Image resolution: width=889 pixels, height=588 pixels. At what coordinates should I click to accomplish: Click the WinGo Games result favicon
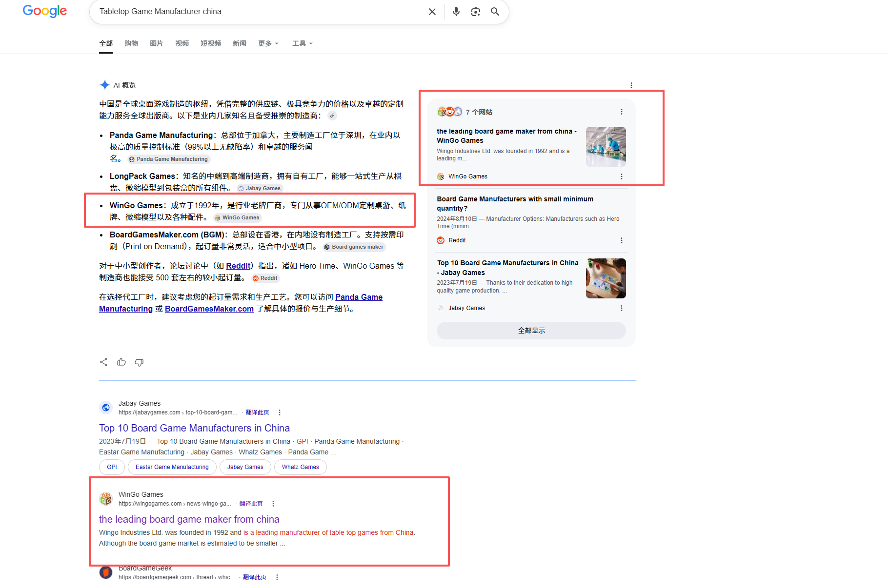(x=106, y=499)
